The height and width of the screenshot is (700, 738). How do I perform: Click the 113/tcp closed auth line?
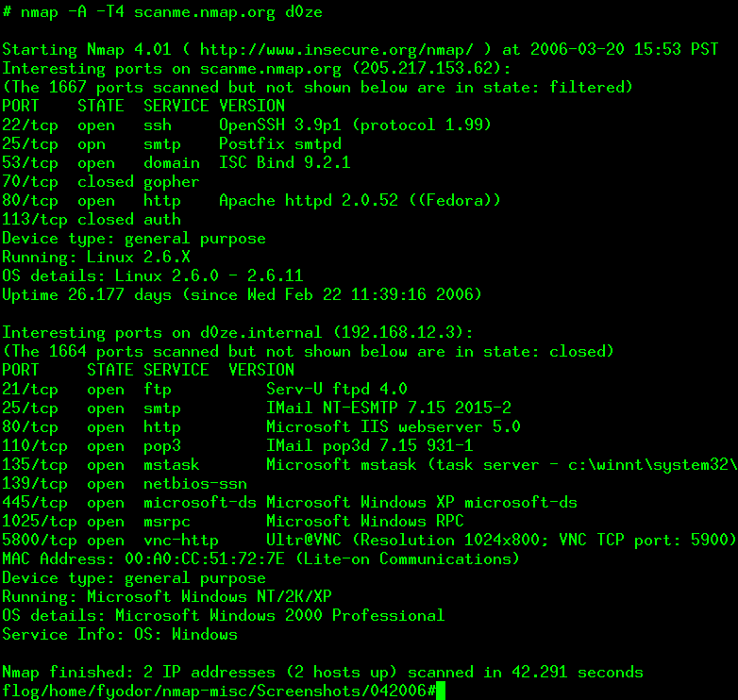[x=92, y=219]
